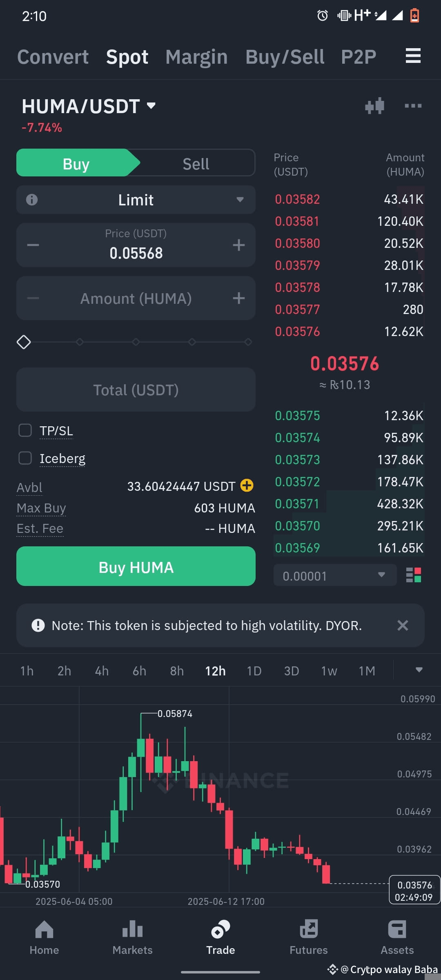This screenshot has height=980, width=441.
Task: Select 2h chart interval
Action: [64, 670]
